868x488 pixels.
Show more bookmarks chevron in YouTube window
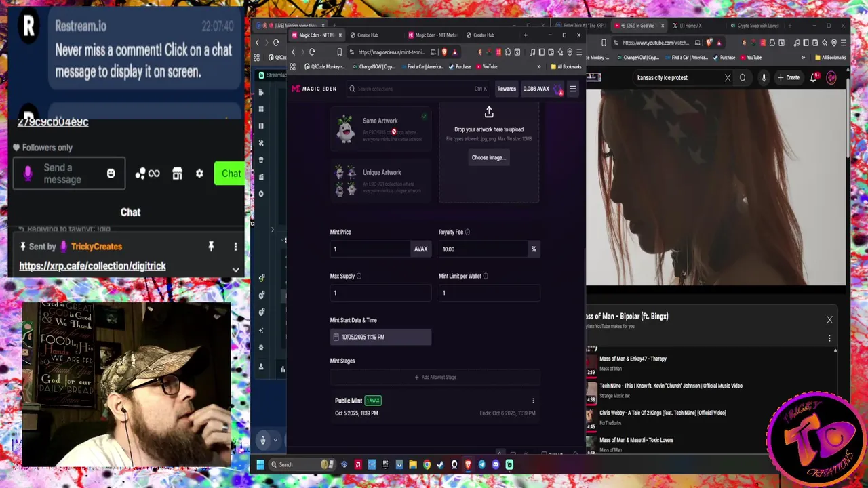coord(804,58)
